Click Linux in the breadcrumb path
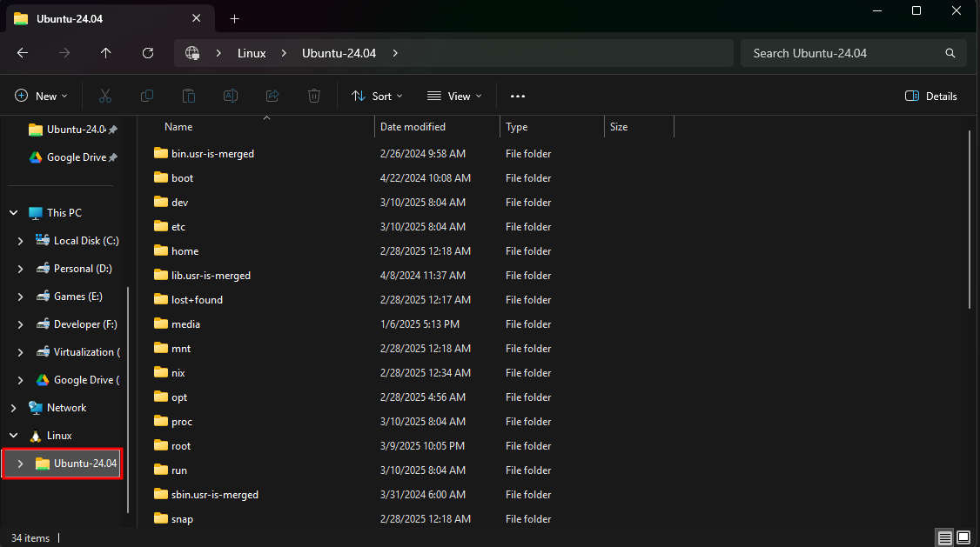This screenshot has width=980, height=547. click(x=252, y=53)
